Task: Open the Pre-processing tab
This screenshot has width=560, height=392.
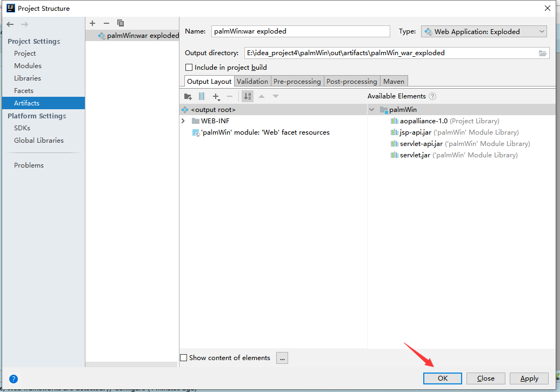Action: [297, 82]
